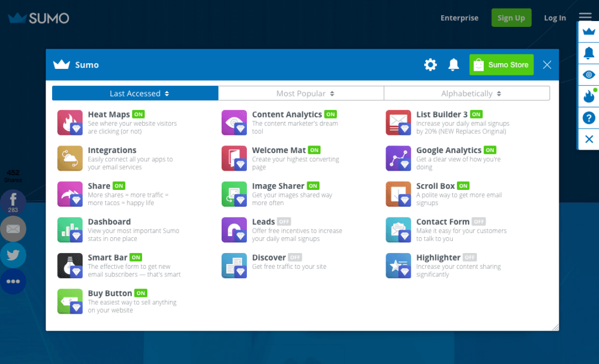Screen dimensions: 599x364
Task: Open the Dashboard app icon
Action: coord(70,230)
